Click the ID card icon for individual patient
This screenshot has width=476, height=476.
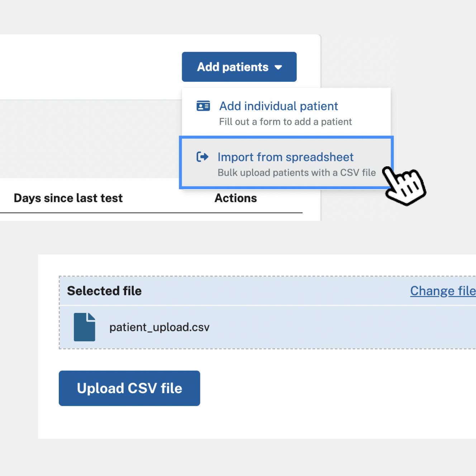pos(203,106)
